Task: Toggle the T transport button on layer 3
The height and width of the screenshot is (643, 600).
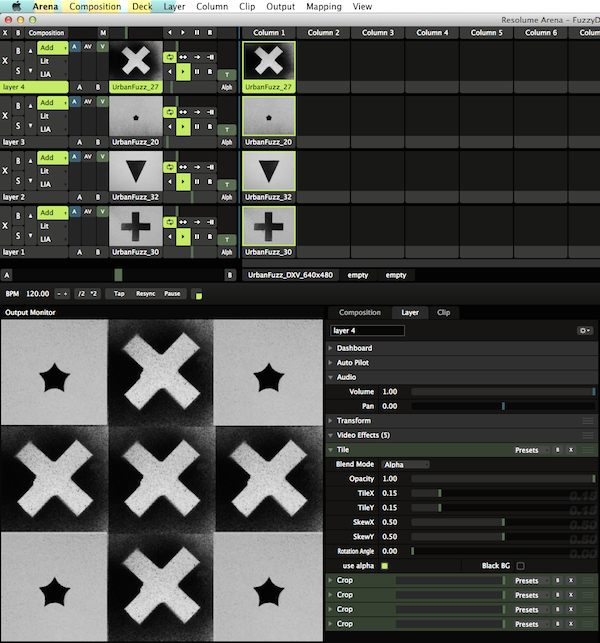Action: [x=227, y=129]
